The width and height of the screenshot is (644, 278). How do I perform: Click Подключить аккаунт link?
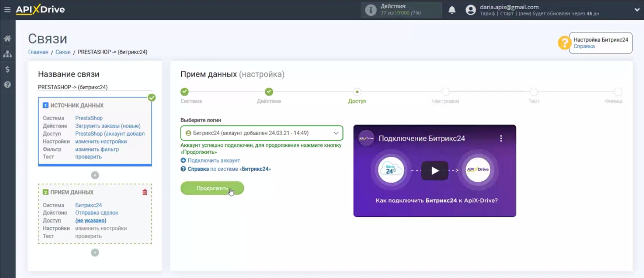click(x=214, y=161)
